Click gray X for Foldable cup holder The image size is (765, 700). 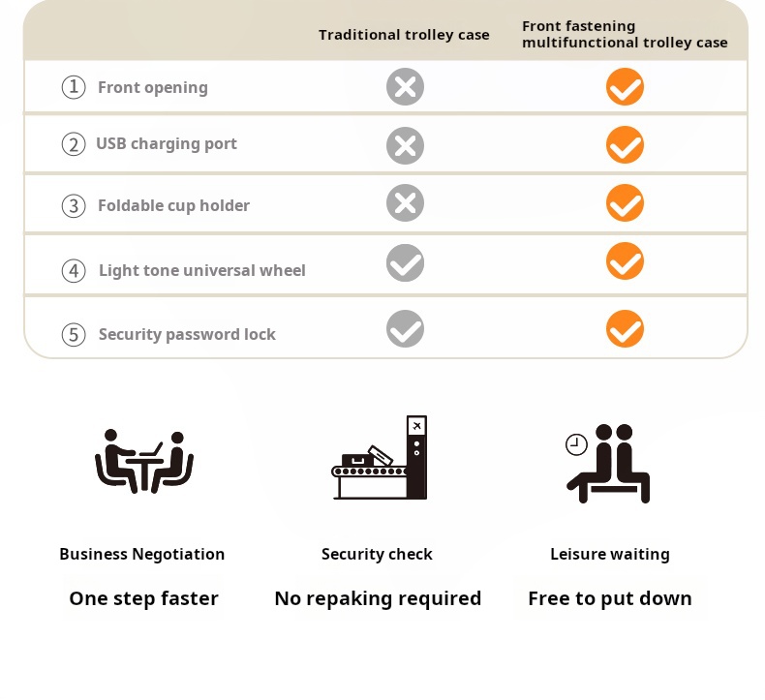pyautogui.click(x=405, y=203)
